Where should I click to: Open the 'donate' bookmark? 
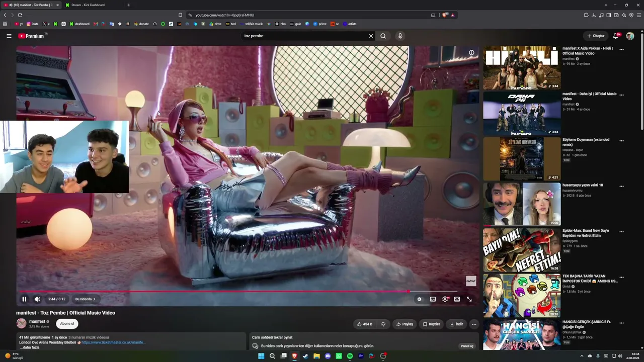pos(141,24)
